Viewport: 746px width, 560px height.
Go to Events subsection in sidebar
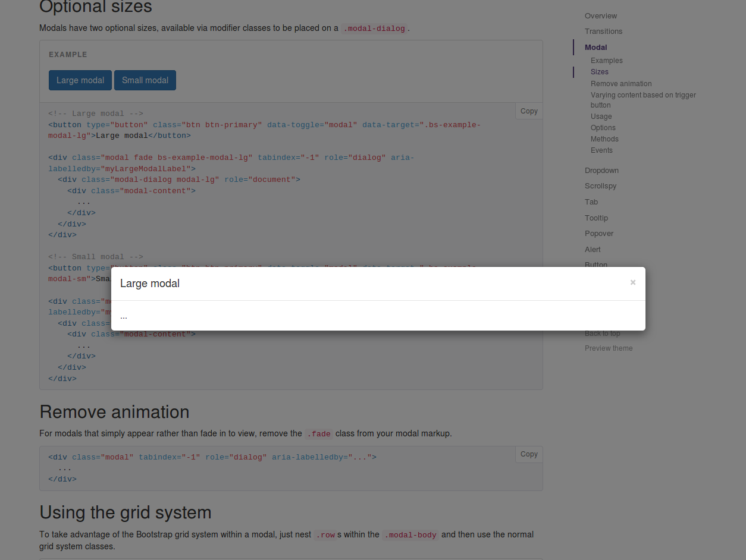click(601, 150)
